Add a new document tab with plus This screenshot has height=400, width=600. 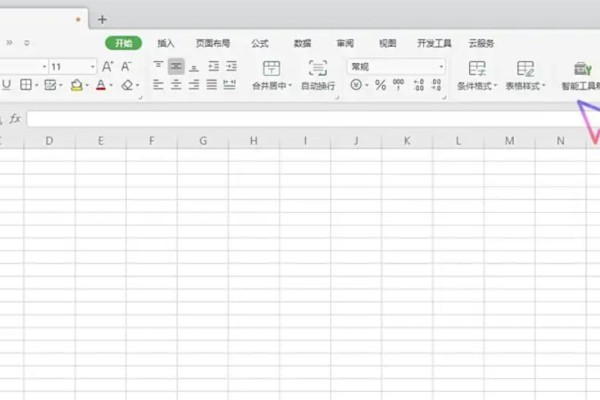tap(102, 19)
